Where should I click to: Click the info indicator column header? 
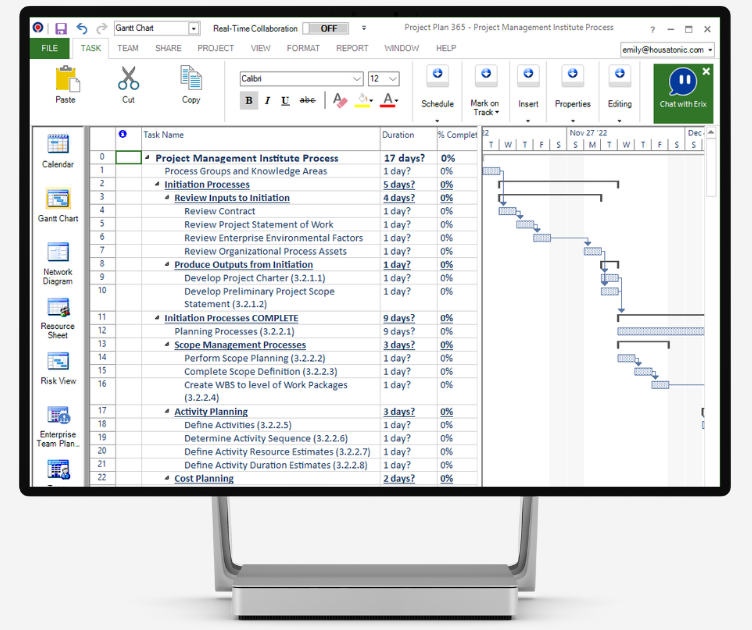pyautogui.click(x=128, y=139)
